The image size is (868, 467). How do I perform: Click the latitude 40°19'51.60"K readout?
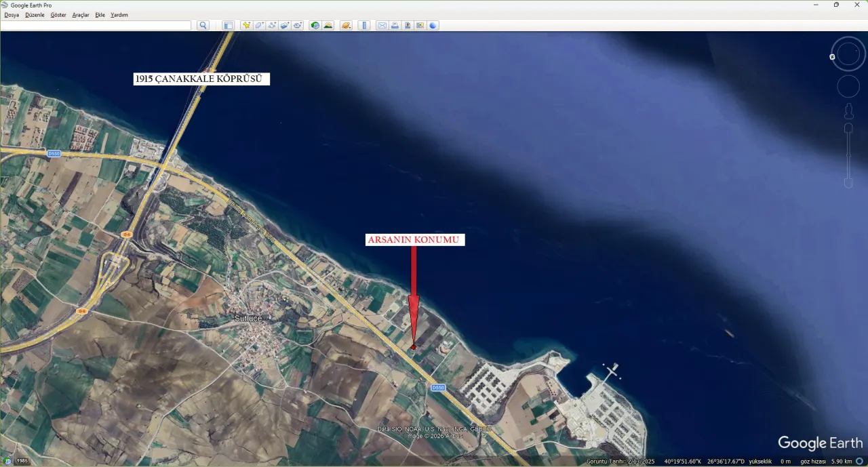click(x=682, y=462)
